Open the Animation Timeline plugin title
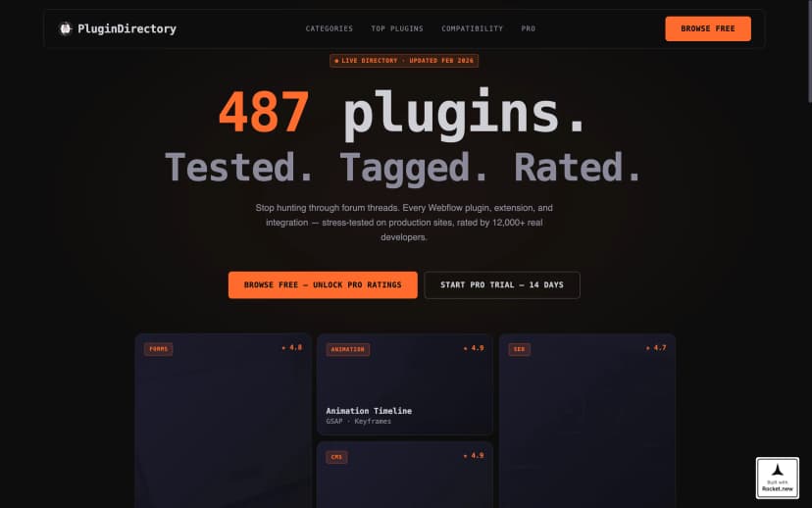 (x=369, y=411)
